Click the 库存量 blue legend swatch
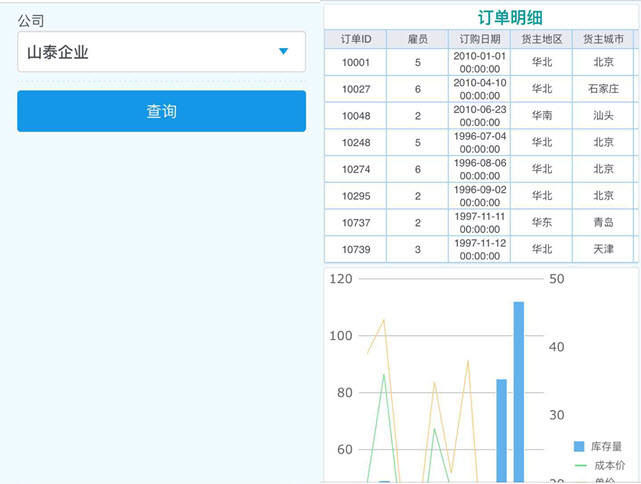 579,446
